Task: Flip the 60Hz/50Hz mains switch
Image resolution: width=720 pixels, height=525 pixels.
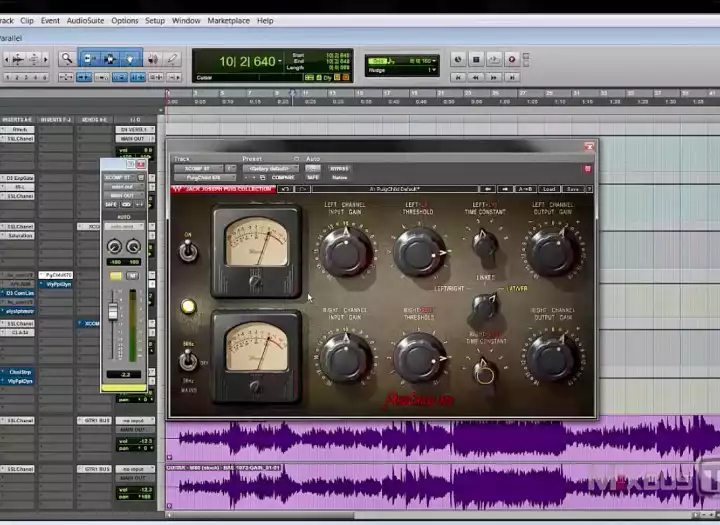Action: 188,360
